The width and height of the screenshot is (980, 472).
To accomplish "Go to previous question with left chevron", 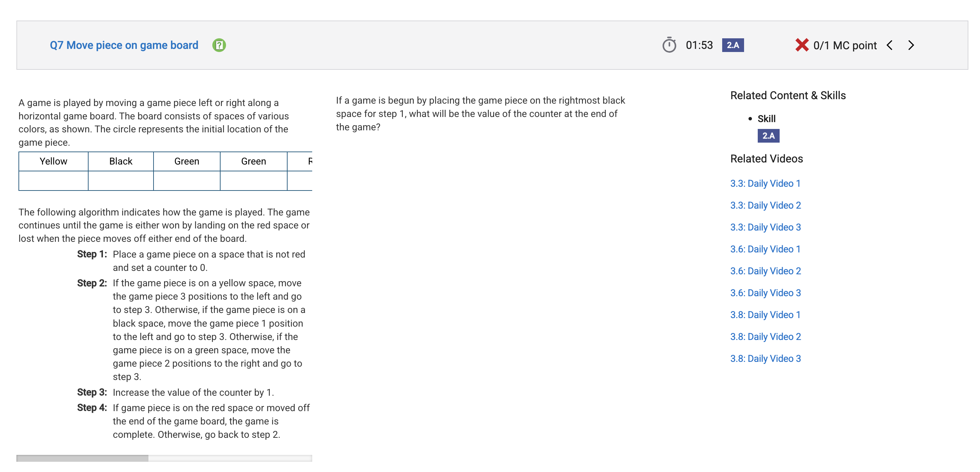I will (889, 45).
